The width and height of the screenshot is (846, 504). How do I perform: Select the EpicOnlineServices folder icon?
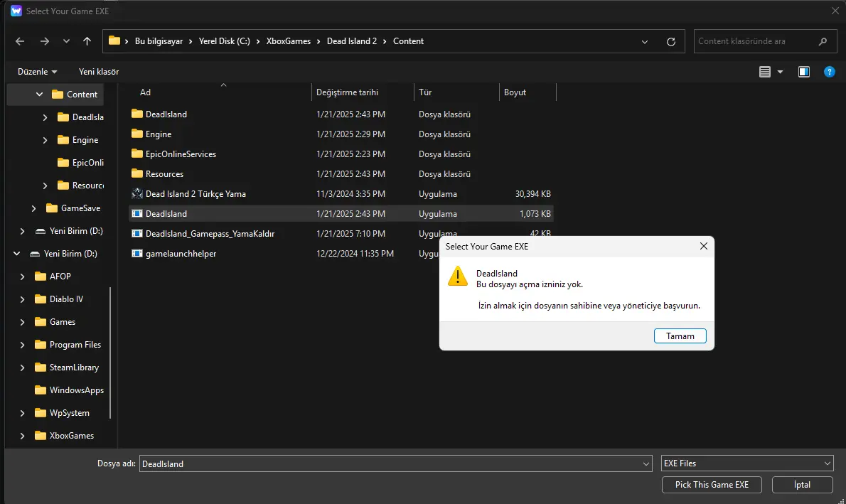click(137, 154)
